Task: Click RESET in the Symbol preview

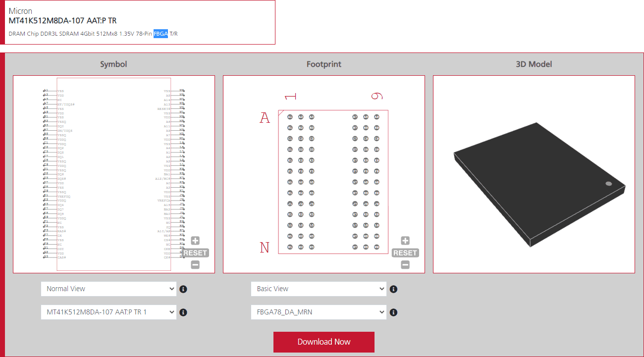Action: coord(195,253)
